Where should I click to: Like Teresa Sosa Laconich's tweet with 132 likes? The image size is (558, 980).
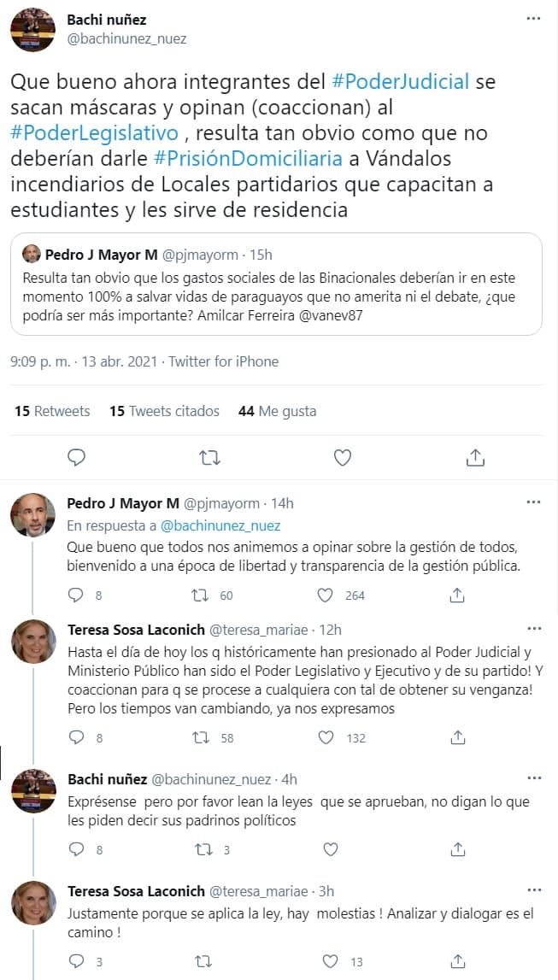tap(326, 737)
